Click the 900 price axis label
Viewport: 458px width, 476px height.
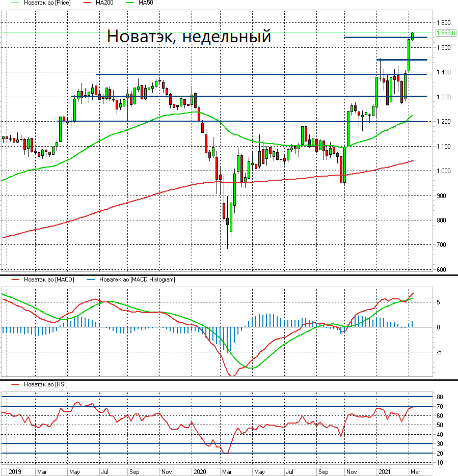pos(441,196)
